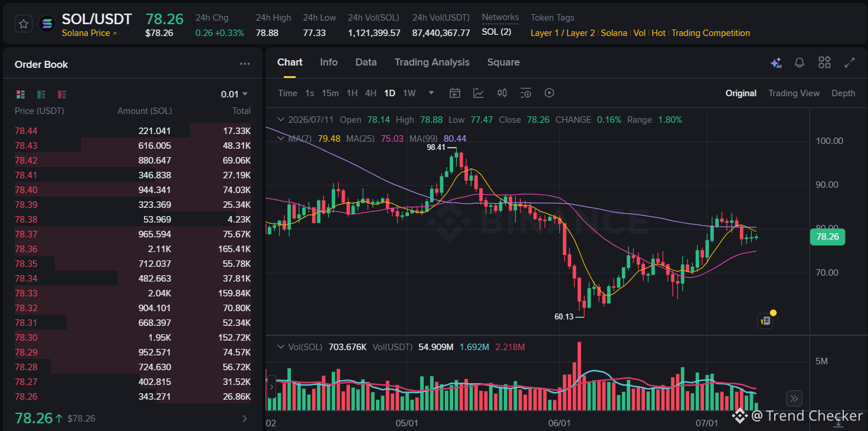Open more time intervals dropdown arrow
868x431 pixels.
click(x=431, y=93)
